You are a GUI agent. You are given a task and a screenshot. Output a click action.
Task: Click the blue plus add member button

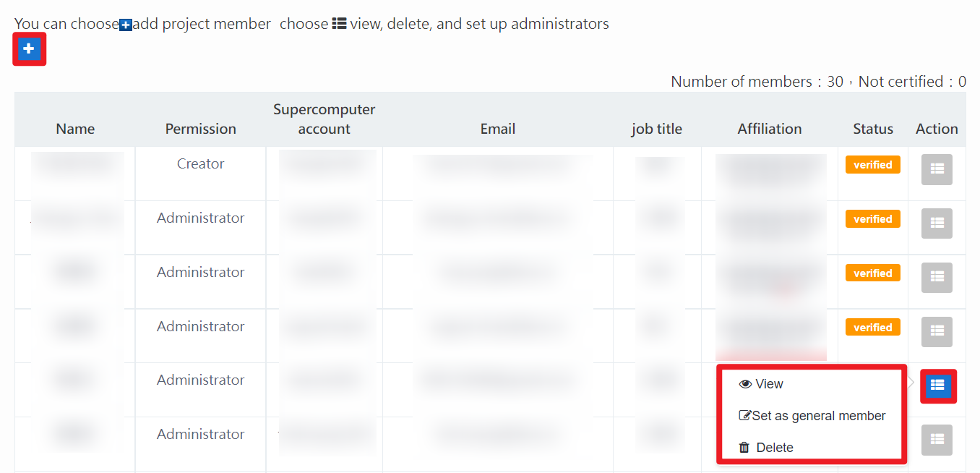[29, 48]
